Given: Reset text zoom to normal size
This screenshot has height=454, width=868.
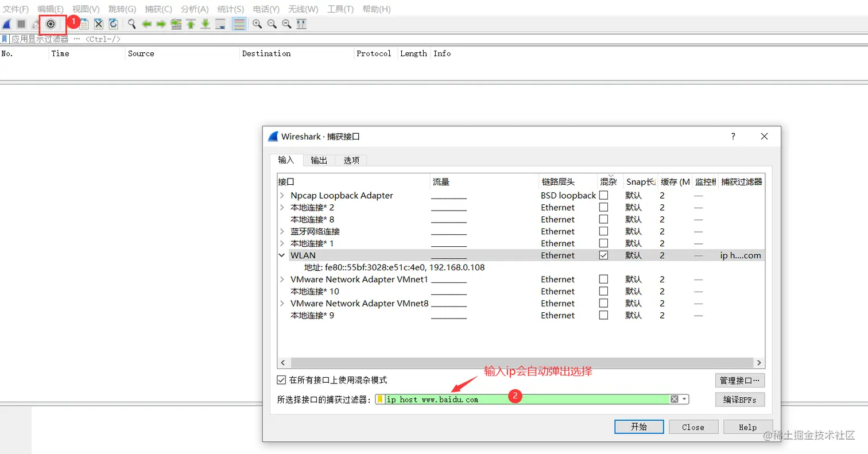Looking at the screenshot, I should (286, 24).
